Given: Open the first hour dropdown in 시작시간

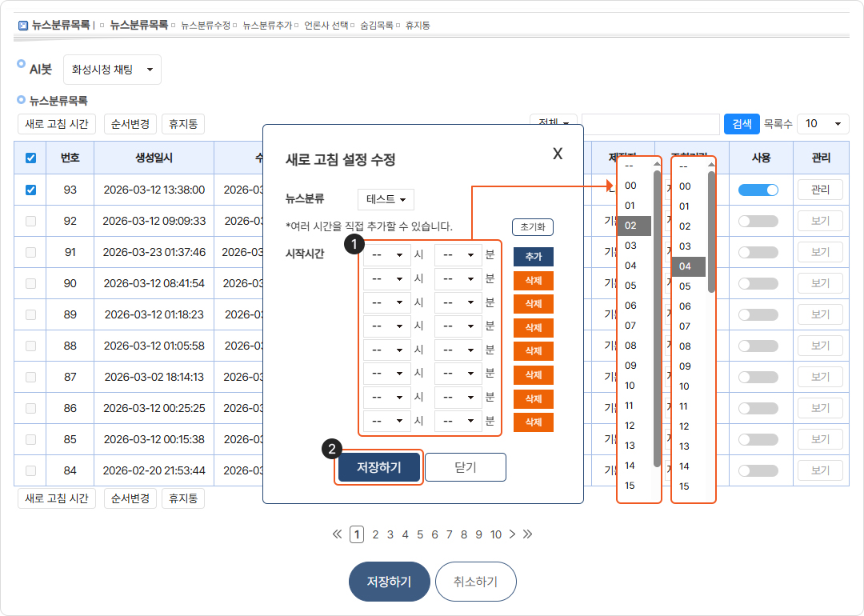Looking at the screenshot, I should pyautogui.click(x=387, y=256).
